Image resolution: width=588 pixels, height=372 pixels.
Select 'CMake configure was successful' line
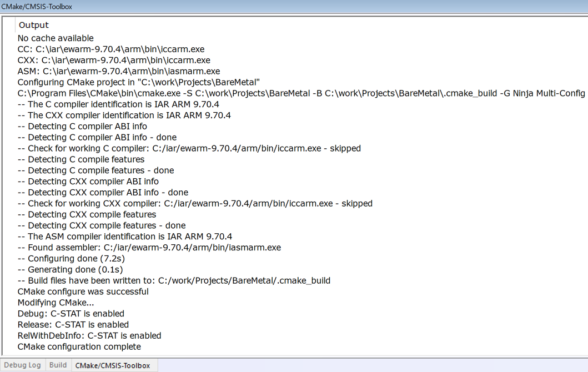[x=83, y=291]
